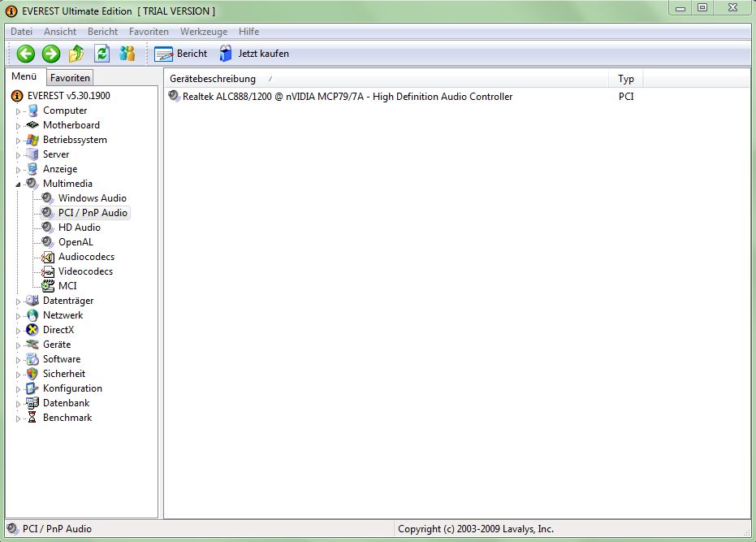The width and height of the screenshot is (756, 542).
Task: Click the Videocodecs icon
Action: coord(48,271)
